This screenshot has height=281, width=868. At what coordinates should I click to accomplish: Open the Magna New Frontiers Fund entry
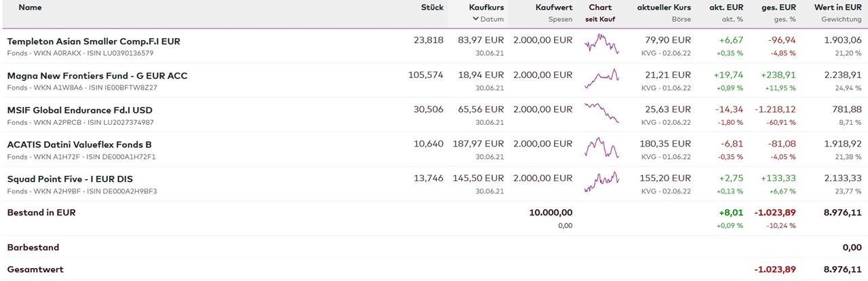pyautogui.click(x=97, y=75)
